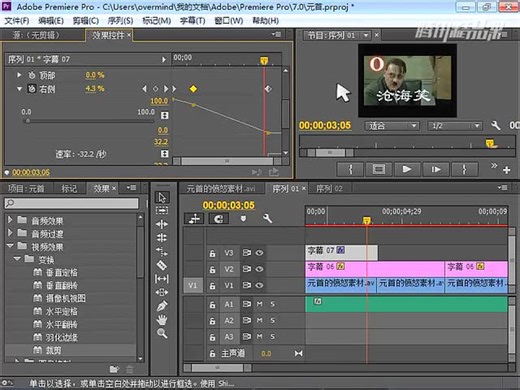The image size is (520, 390).
Task: Open the 1/2 playback resolution dropdown
Action: click(x=455, y=126)
